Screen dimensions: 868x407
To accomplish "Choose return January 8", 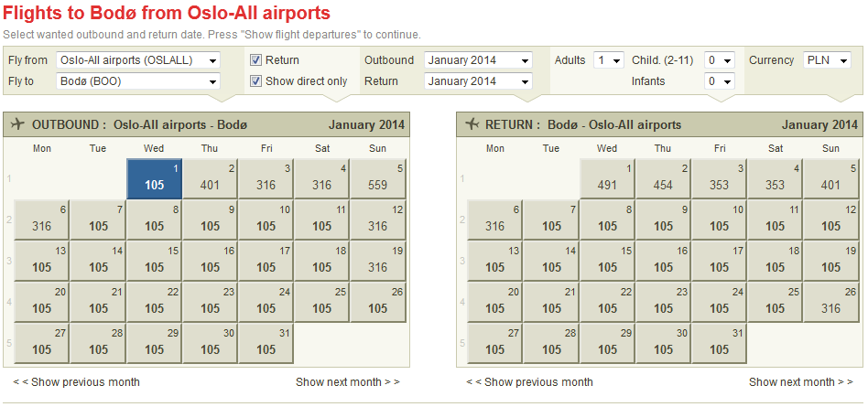I will pos(608,220).
